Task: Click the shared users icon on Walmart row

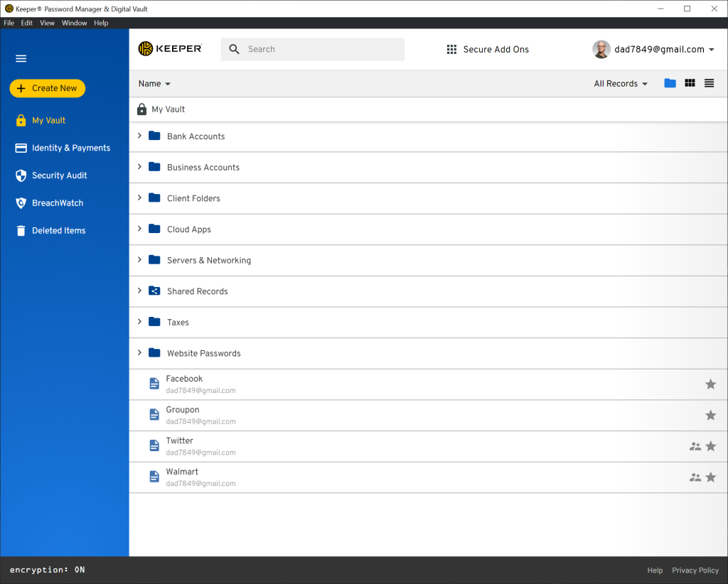Action: [x=695, y=477]
